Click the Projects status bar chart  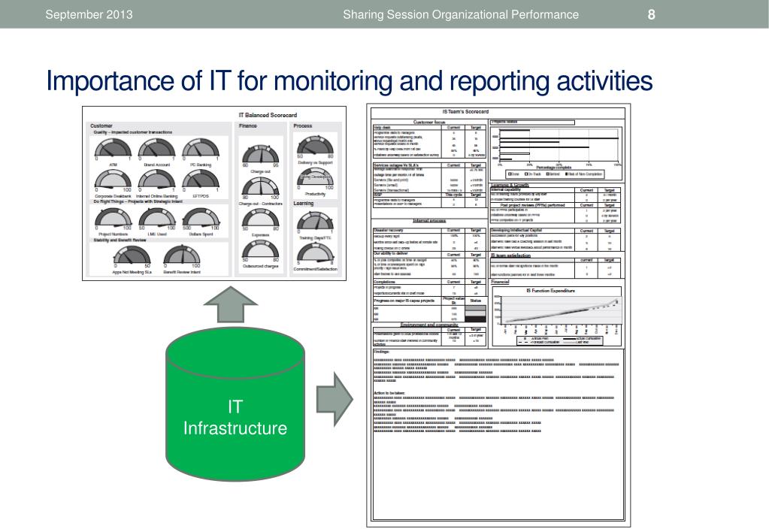click(557, 153)
